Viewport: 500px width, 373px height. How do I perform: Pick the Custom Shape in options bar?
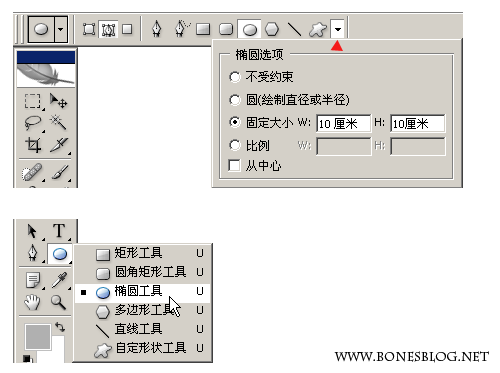point(318,29)
